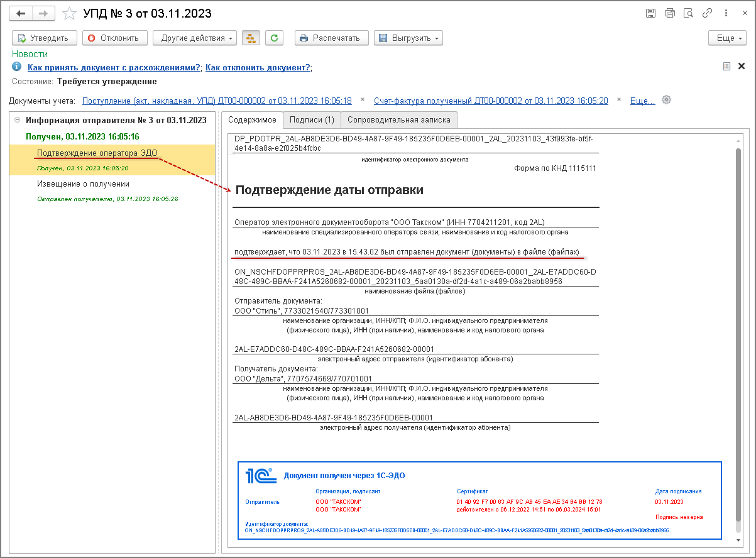Viewport: 756px width, 558px height.
Task: Click sender address 2AL-E7ADDC60-D48C-489C-BBAA-F241A5260682-00001
Action: point(334,349)
